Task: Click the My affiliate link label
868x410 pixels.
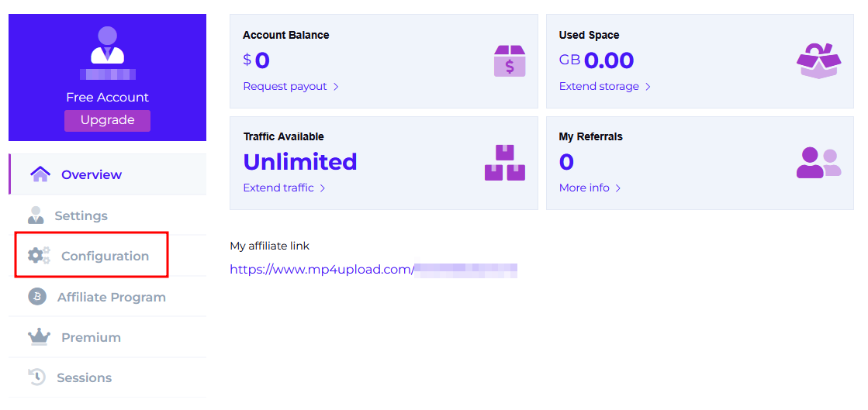Action: (x=270, y=246)
